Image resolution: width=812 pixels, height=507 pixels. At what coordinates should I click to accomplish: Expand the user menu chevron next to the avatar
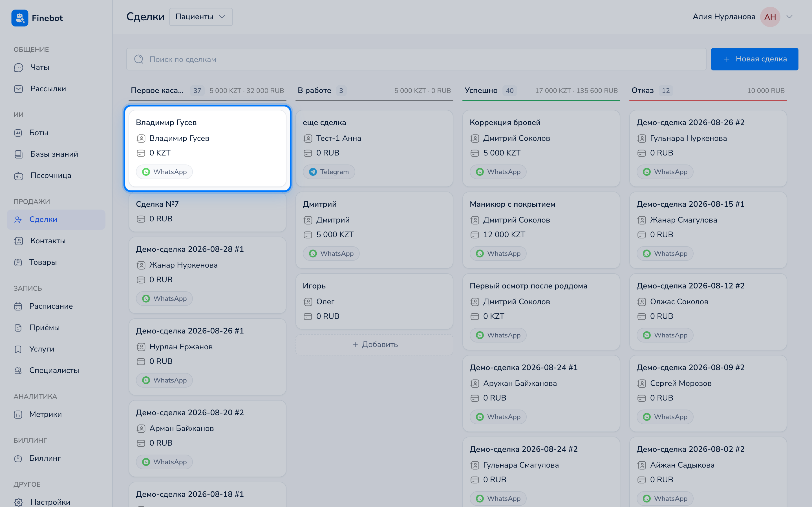point(789,17)
